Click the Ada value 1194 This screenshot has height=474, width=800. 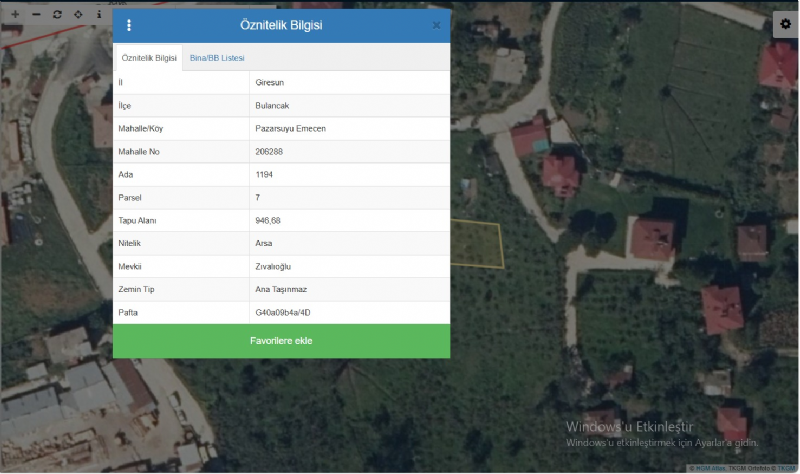click(265, 174)
